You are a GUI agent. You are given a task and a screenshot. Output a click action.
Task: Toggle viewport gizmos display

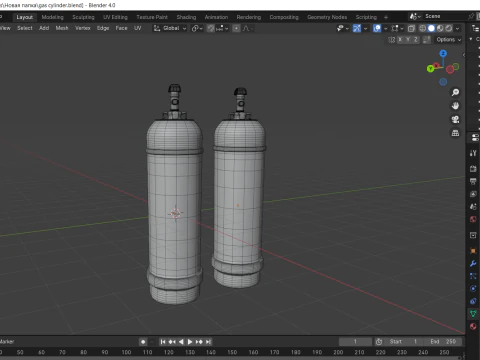pos(357,28)
